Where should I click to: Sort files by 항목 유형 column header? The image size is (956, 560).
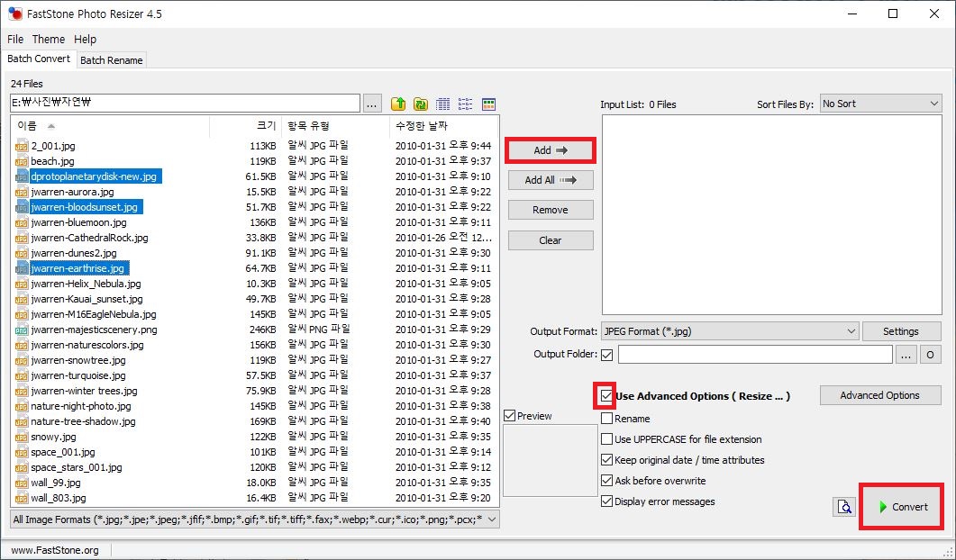click(x=335, y=126)
